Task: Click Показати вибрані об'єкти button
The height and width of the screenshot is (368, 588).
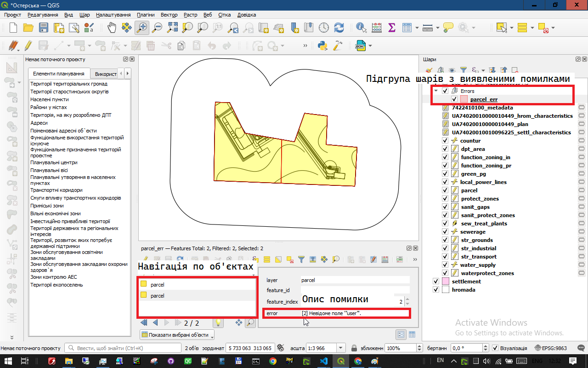Action: (x=177, y=335)
